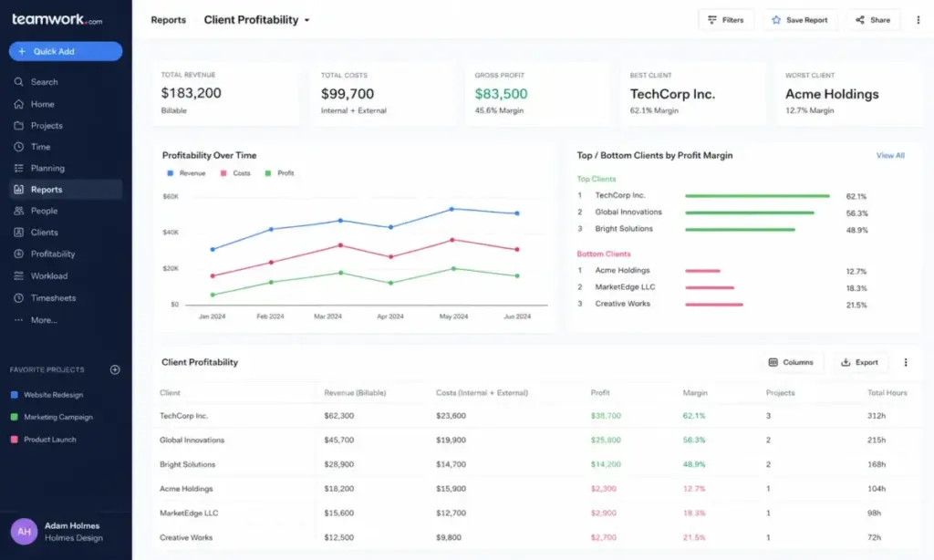The height and width of the screenshot is (560, 934).
Task: Toggle the Revenue legend series
Action: click(x=186, y=173)
